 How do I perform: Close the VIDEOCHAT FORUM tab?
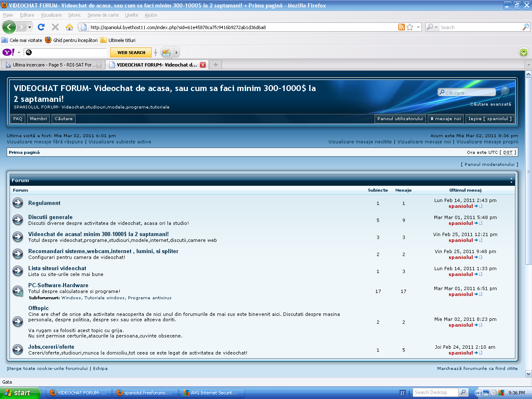(203, 65)
